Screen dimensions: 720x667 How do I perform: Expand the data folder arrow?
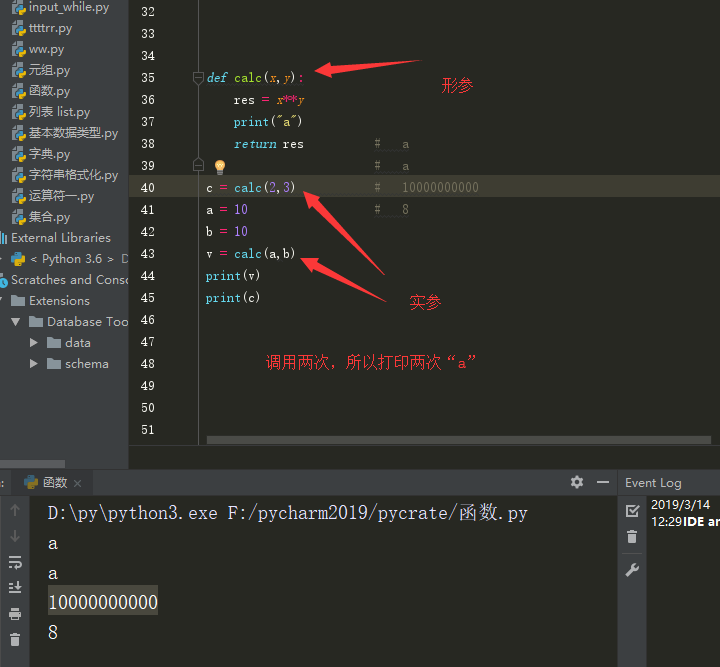pyautogui.click(x=34, y=343)
